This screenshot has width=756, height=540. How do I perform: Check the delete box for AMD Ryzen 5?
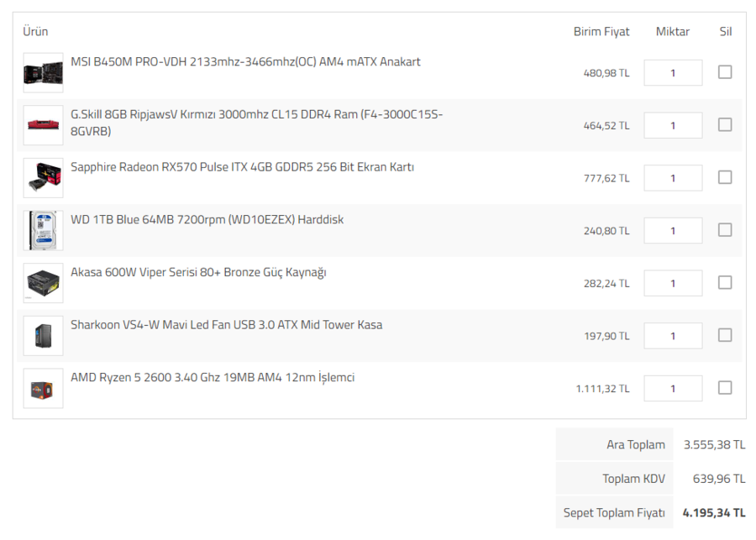click(x=724, y=388)
